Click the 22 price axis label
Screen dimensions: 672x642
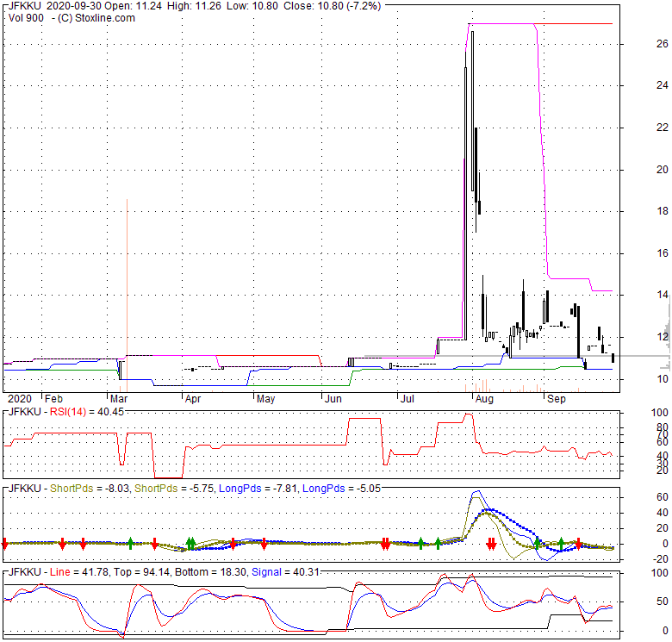point(663,128)
